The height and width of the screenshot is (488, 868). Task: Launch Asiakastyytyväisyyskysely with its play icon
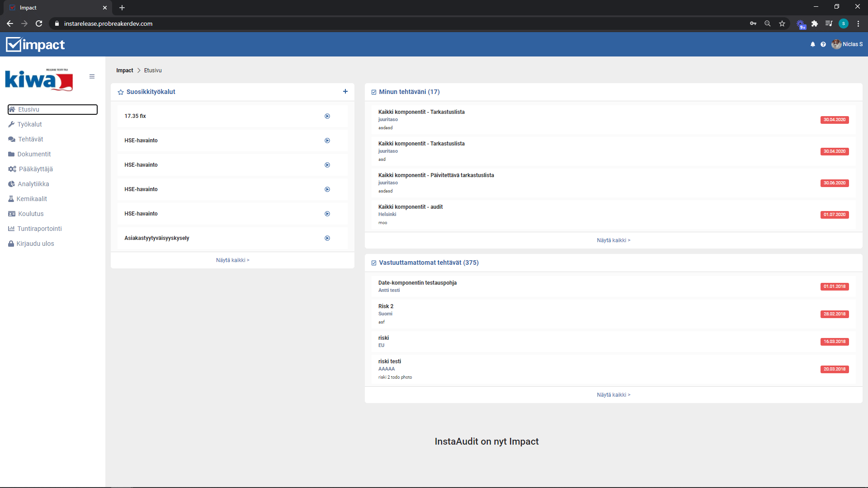[327, 238]
